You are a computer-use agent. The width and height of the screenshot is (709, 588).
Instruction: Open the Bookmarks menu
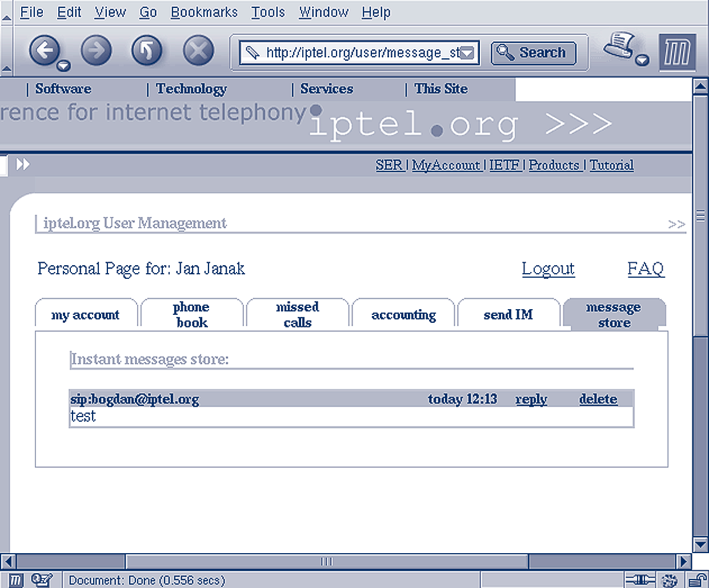click(204, 12)
